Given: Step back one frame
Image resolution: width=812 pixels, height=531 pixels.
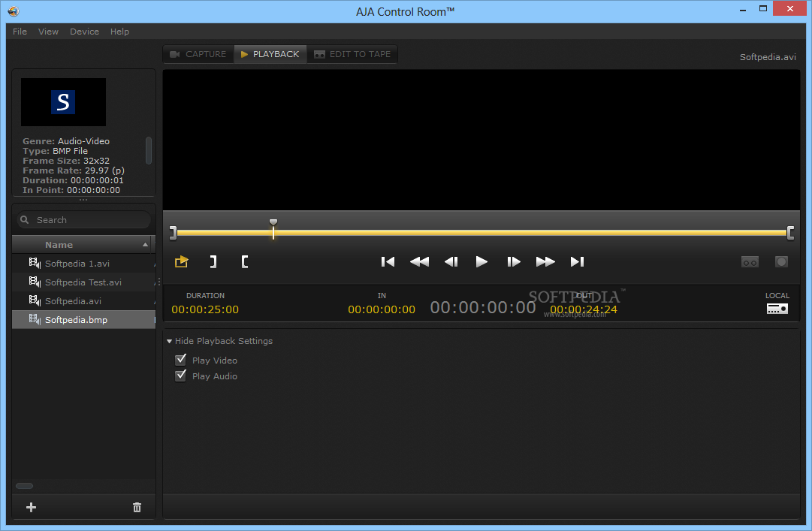Looking at the screenshot, I should point(451,261).
